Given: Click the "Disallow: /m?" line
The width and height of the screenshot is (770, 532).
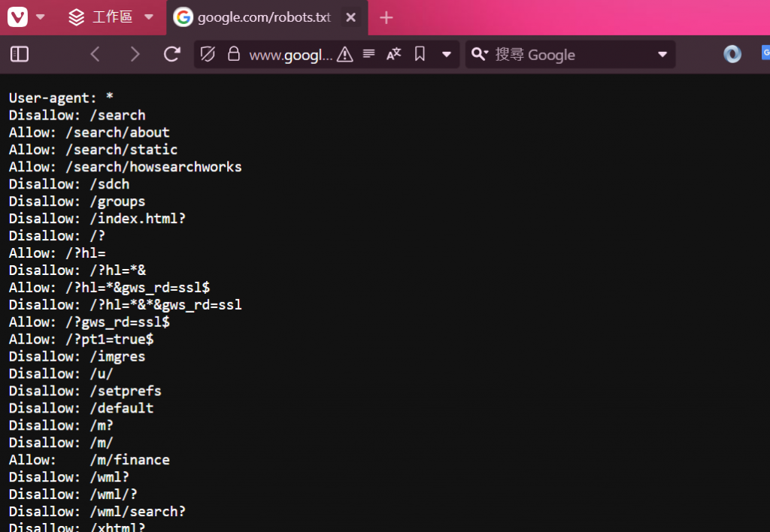Looking at the screenshot, I should [x=61, y=425].
